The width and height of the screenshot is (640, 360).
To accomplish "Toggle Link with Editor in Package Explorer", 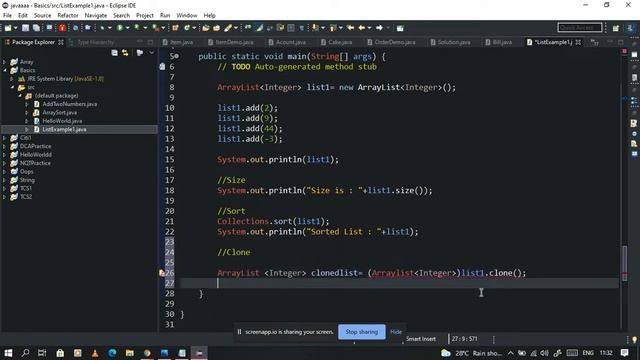I will click(x=125, y=53).
